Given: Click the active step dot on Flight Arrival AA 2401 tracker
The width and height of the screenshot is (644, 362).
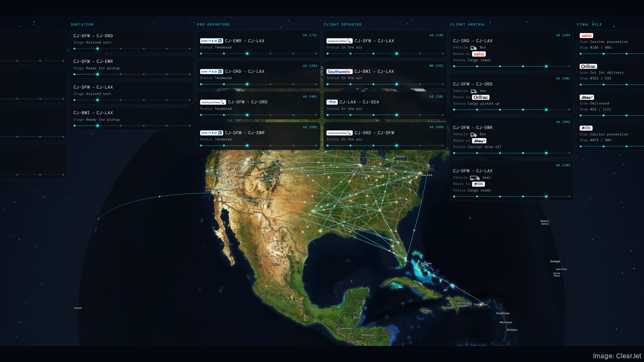Looking at the screenshot, I should pyautogui.click(x=546, y=110).
